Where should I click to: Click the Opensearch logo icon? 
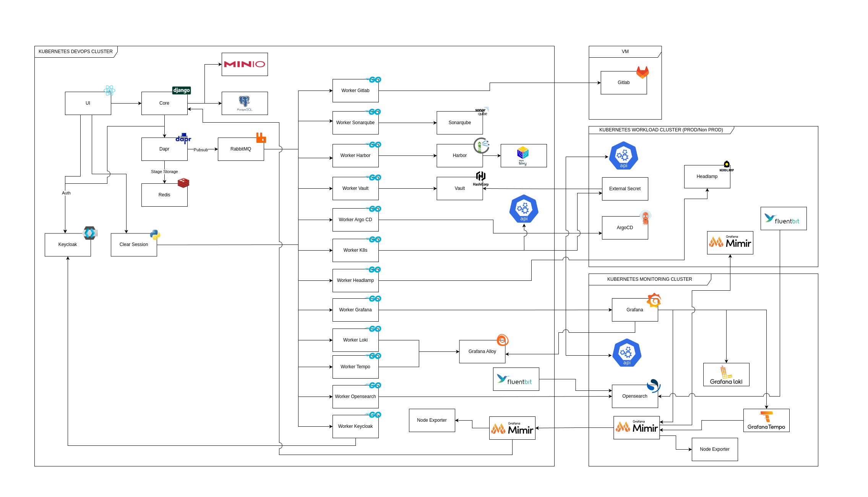654,386
